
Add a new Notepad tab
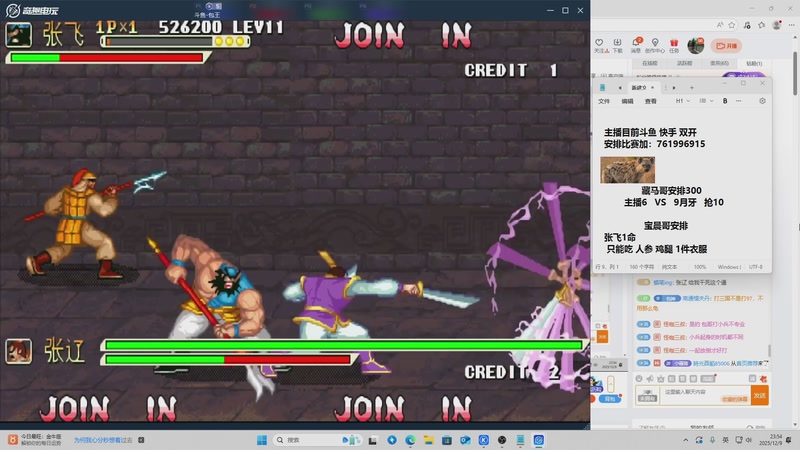[692, 88]
